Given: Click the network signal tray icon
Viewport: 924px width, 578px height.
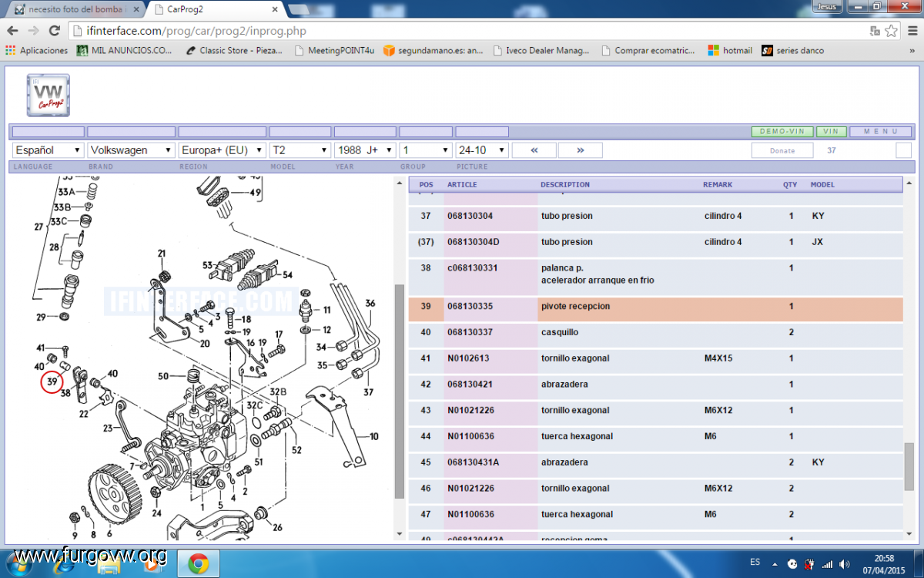Looking at the screenshot, I should tap(827, 564).
